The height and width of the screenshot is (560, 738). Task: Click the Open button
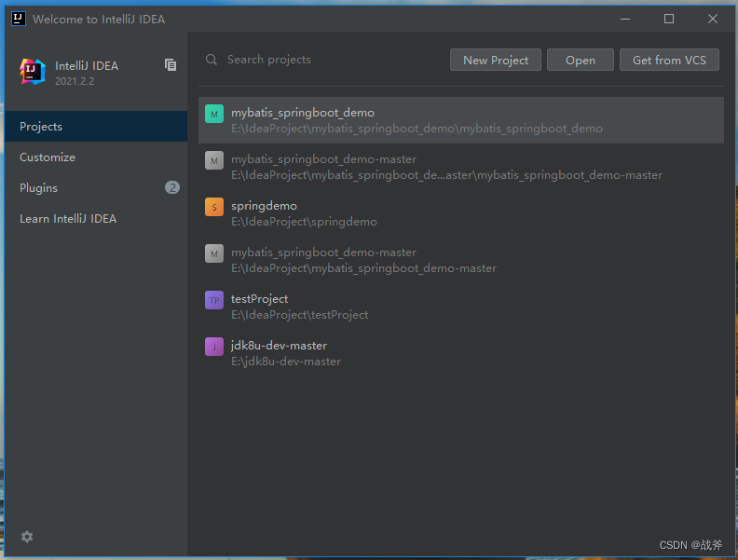pos(581,60)
